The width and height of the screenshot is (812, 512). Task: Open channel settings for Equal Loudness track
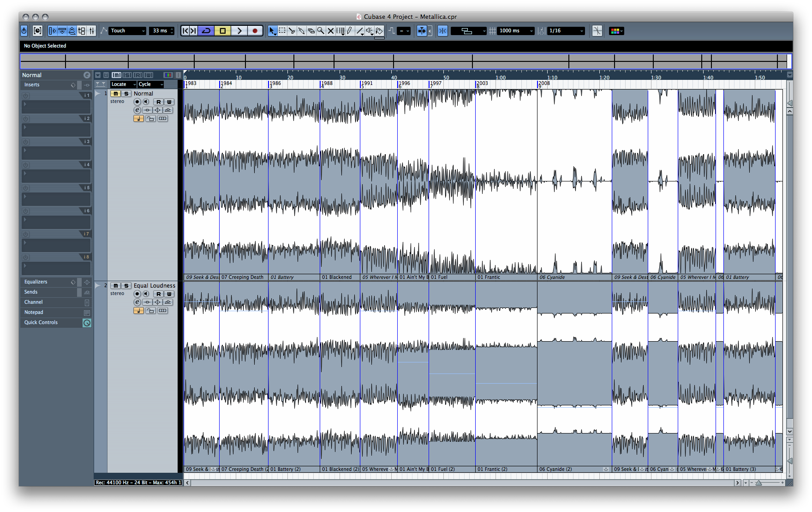(x=137, y=302)
